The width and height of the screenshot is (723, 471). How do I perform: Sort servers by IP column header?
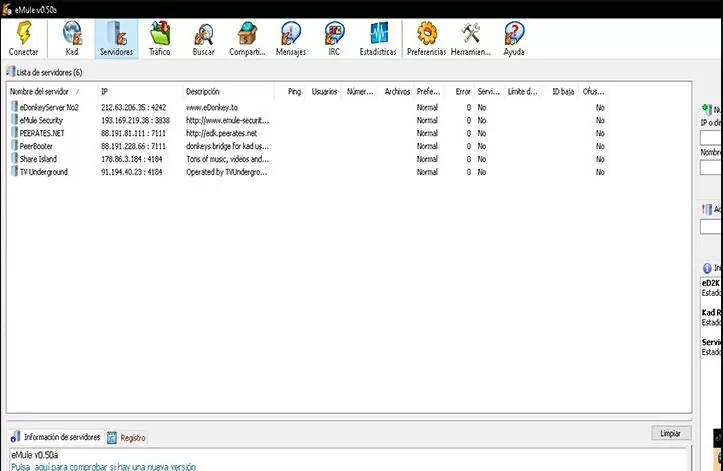point(140,92)
